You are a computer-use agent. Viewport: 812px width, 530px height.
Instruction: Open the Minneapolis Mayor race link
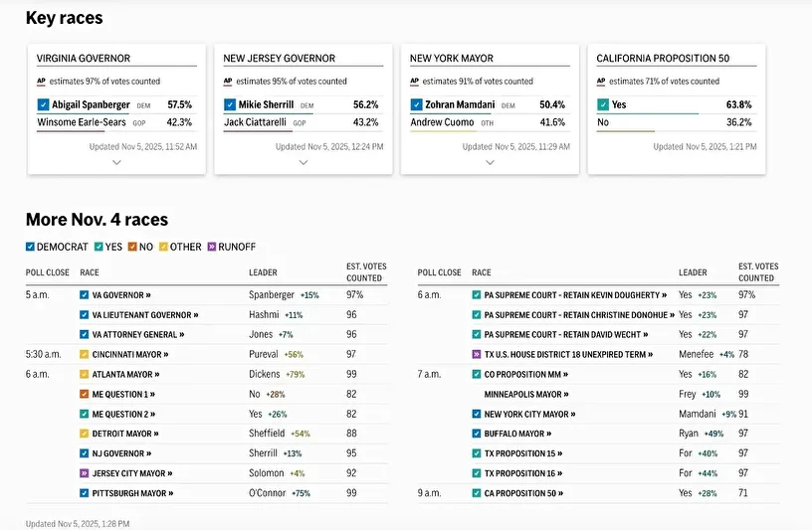click(521, 394)
